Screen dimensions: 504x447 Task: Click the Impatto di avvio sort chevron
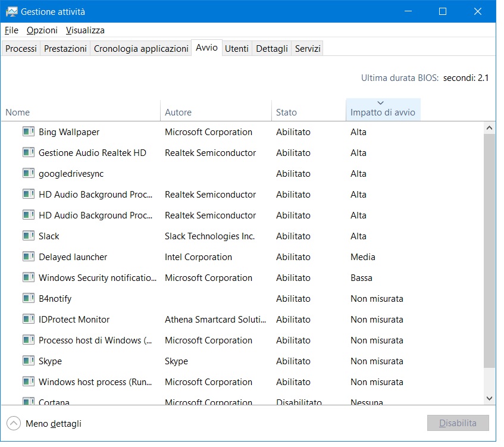(x=381, y=103)
